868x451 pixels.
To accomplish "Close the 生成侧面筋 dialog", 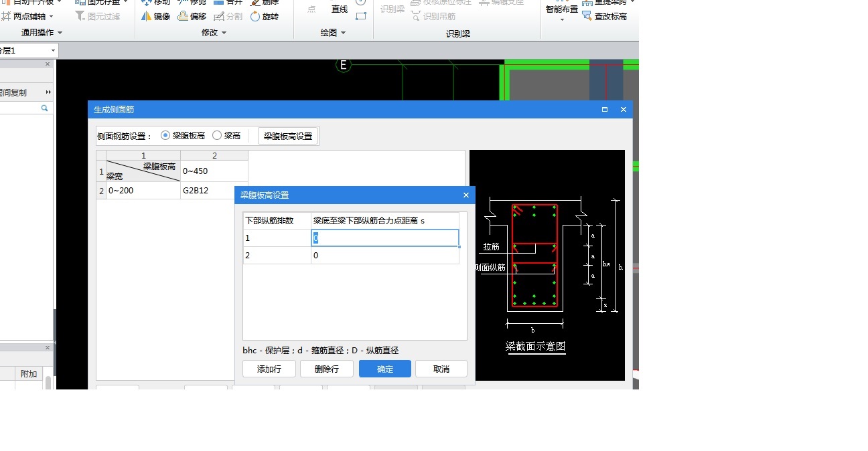I will point(624,109).
